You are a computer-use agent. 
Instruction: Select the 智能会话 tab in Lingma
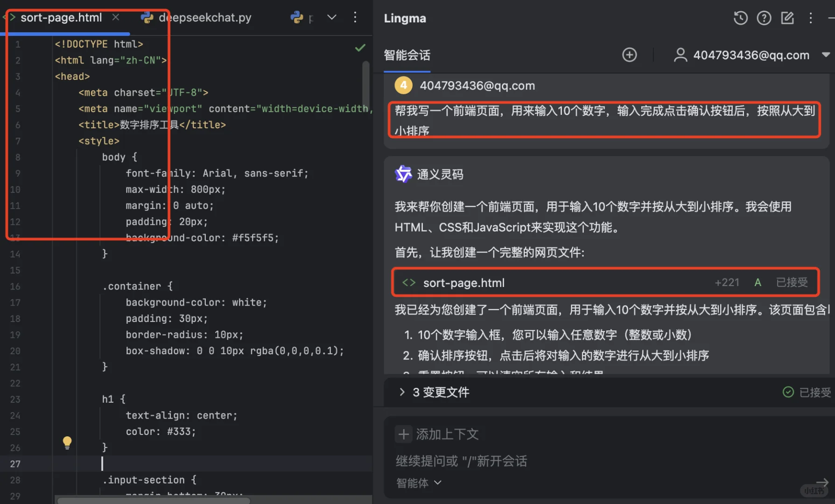[x=407, y=55]
